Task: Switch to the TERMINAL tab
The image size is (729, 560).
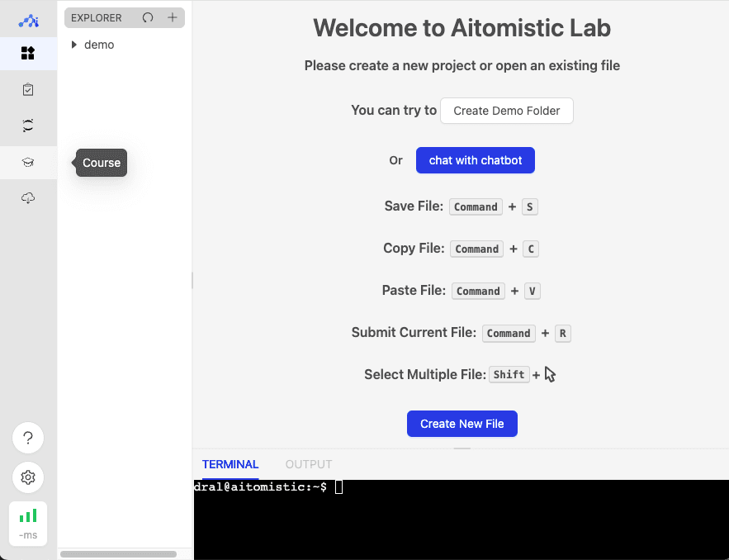Action: click(x=230, y=464)
